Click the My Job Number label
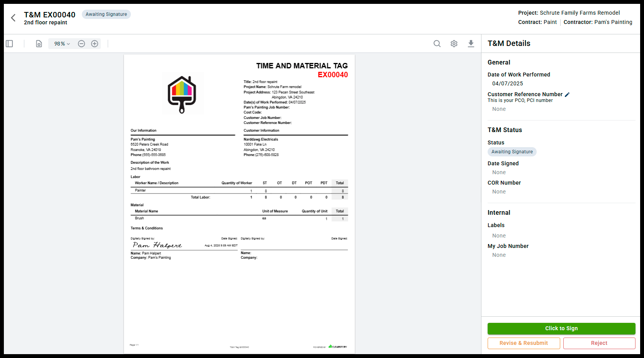644x358 pixels. pos(508,246)
